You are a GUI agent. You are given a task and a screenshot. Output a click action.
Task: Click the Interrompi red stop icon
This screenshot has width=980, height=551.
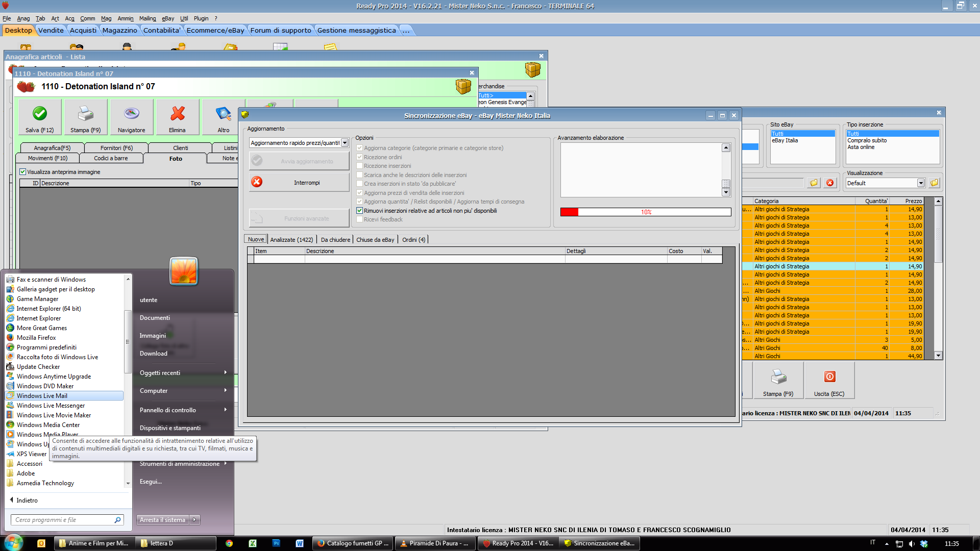pyautogui.click(x=257, y=182)
